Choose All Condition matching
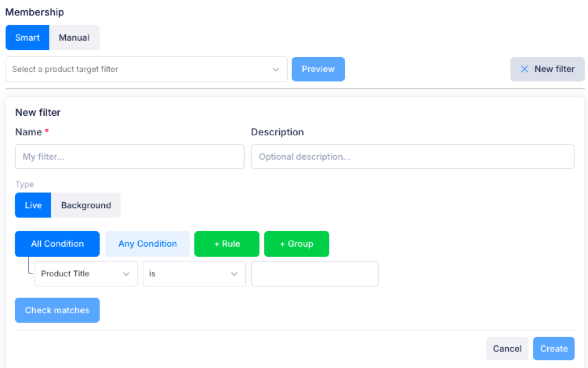This screenshot has width=588, height=368. (57, 244)
